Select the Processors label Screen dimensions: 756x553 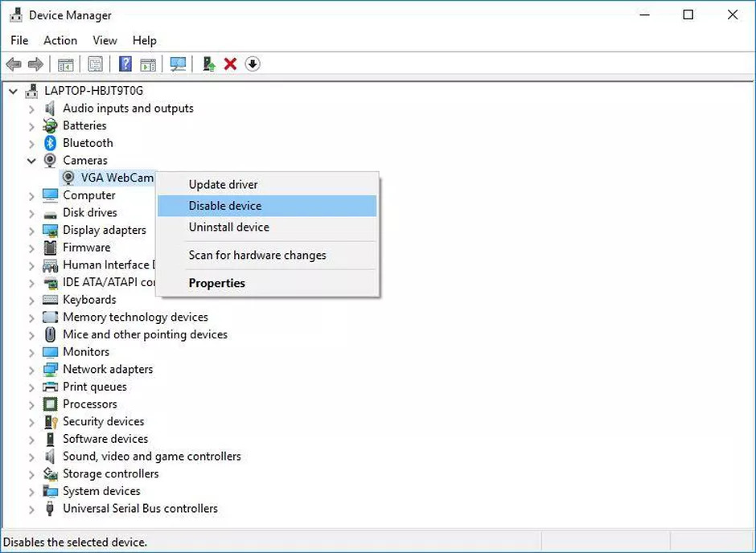(90, 404)
